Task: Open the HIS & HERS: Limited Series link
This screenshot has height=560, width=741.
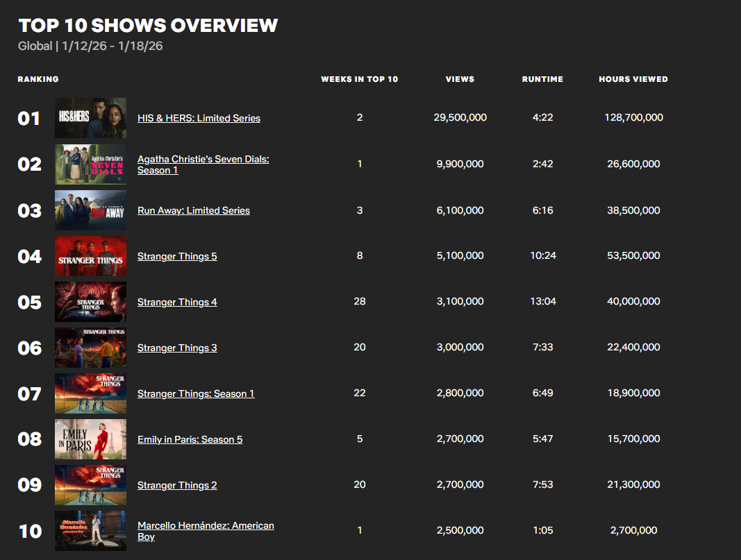Action: coord(199,118)
